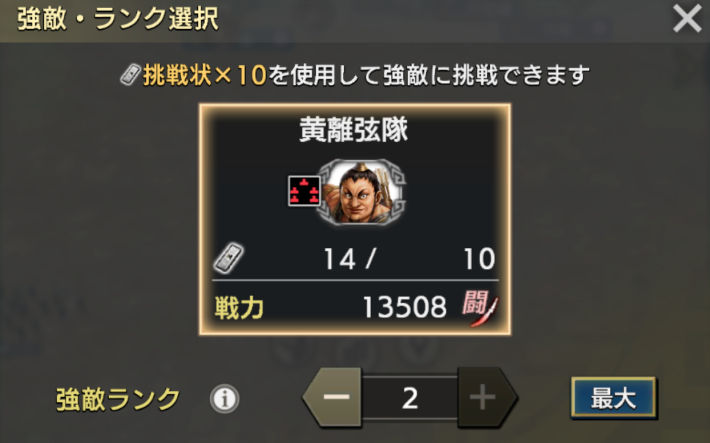Select the 黄離弦隊 general portrait
Image resolution: width=710 pixels, height=443 pixels.
tap(361, 192)
